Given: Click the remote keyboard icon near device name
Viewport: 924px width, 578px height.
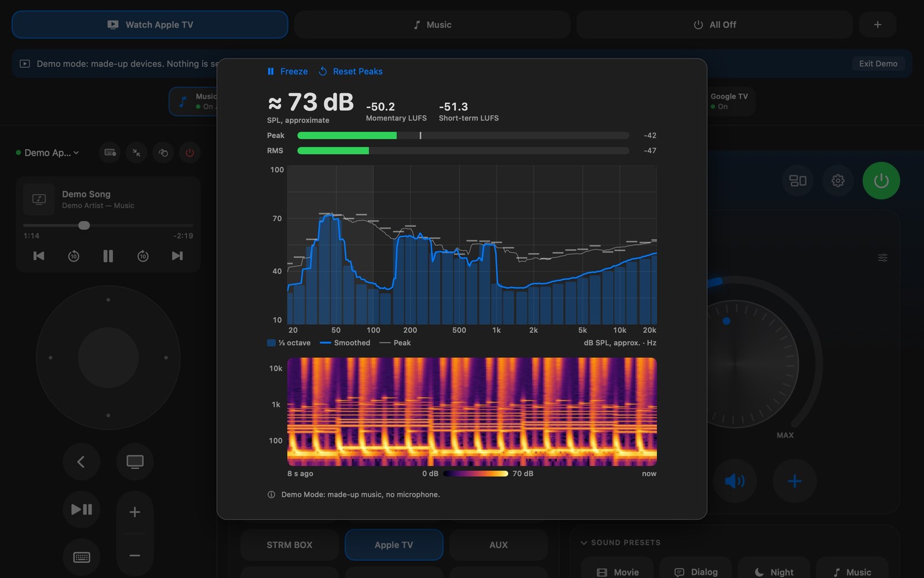Looking at the screenshot, I should click(x=110, y=153).
